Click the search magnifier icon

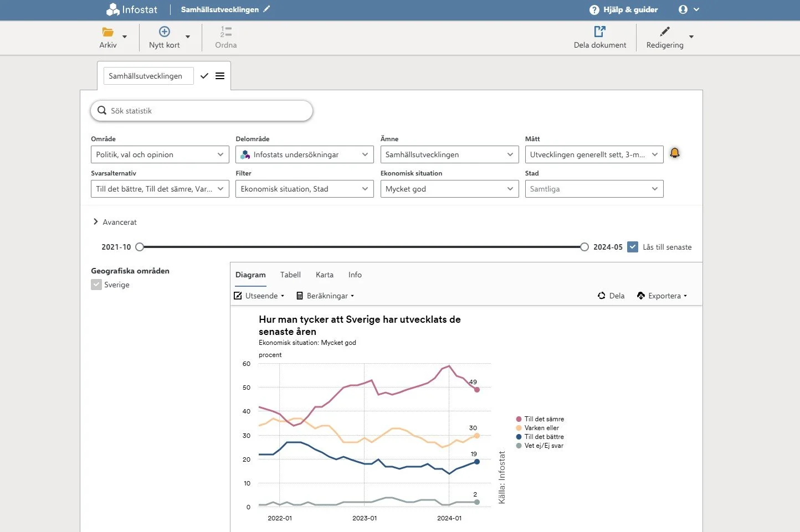pyautogui.click(x=102, y=110)
